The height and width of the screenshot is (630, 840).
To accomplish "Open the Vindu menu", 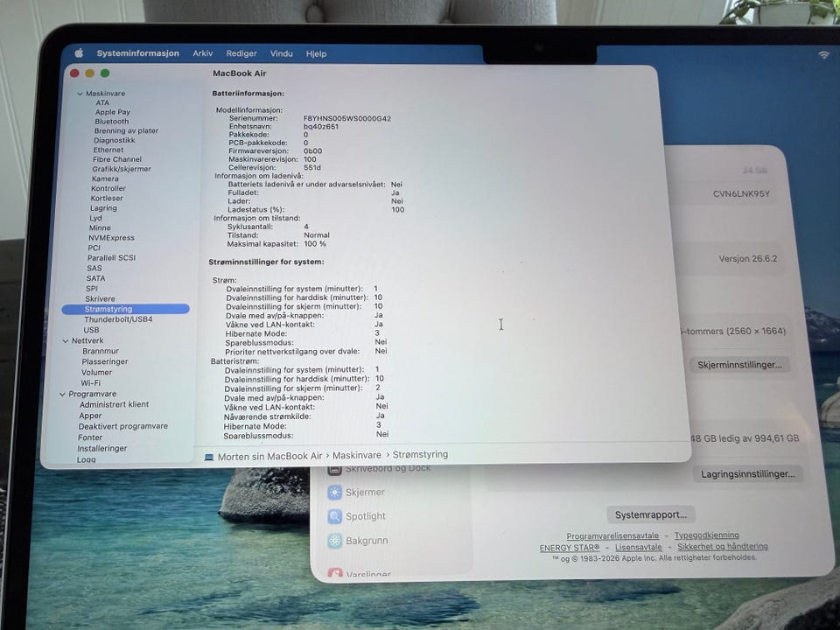I will (x=281, y=53).
